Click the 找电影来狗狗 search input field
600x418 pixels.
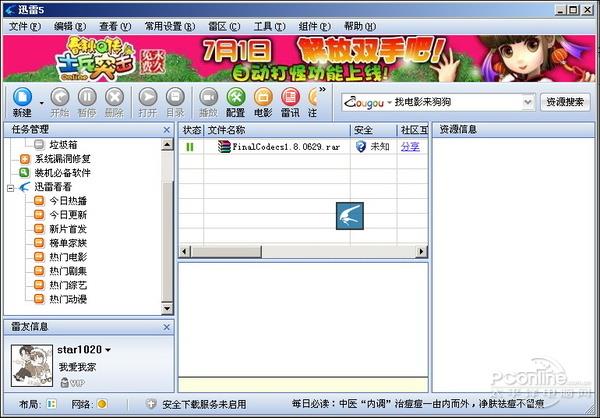pyautogui.click(x=457, y=103)
